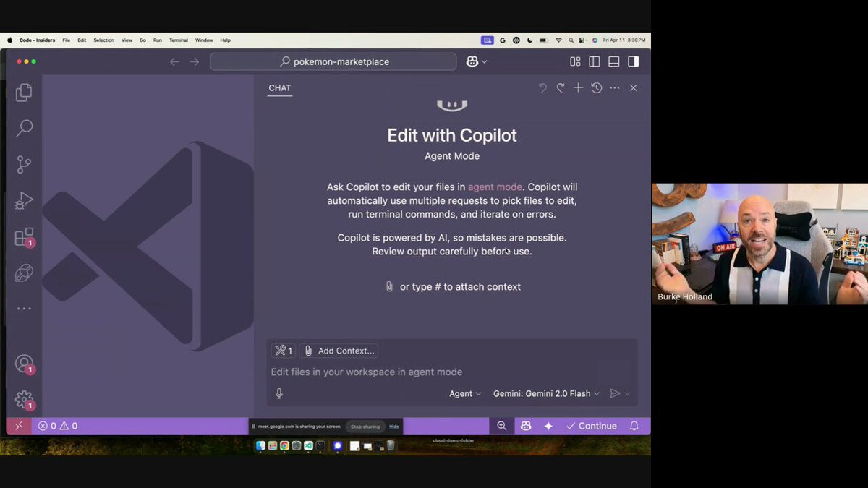Open the Terminal menu
The height and width of the screenshot is (488, 868).
(x=179, y=40)
